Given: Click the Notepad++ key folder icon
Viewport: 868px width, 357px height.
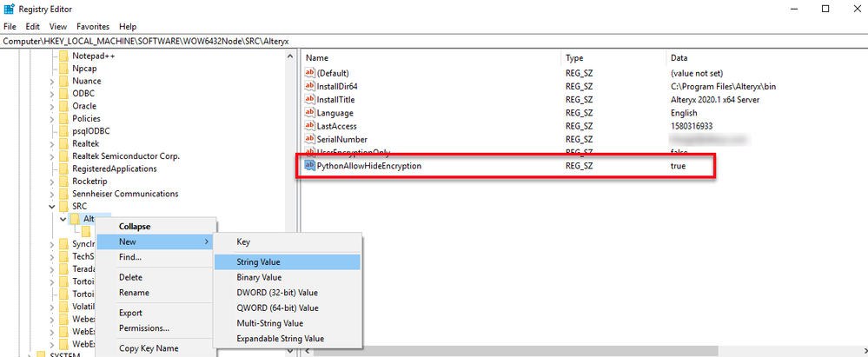Looking at the screenshot, I should pos(63,56).
